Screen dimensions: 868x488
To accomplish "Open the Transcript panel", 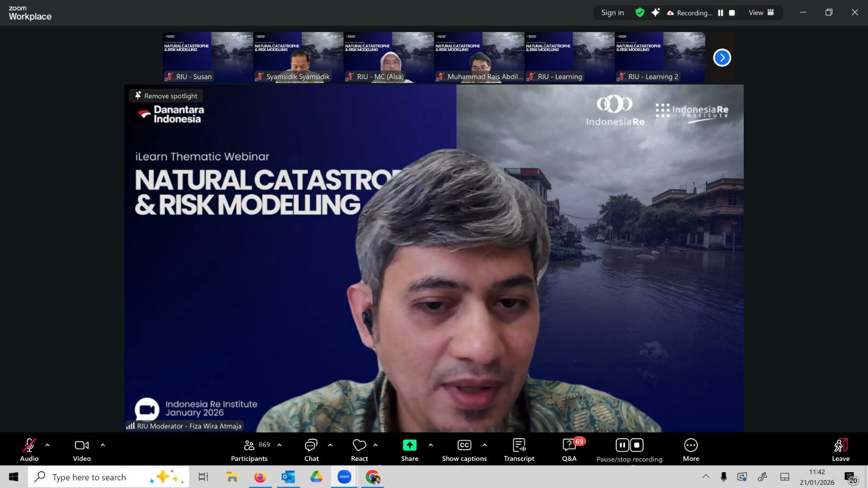I will (519, 450).
